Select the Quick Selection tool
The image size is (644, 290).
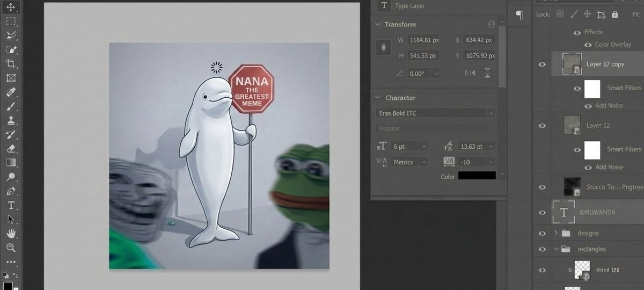click(x=11, y=49)
